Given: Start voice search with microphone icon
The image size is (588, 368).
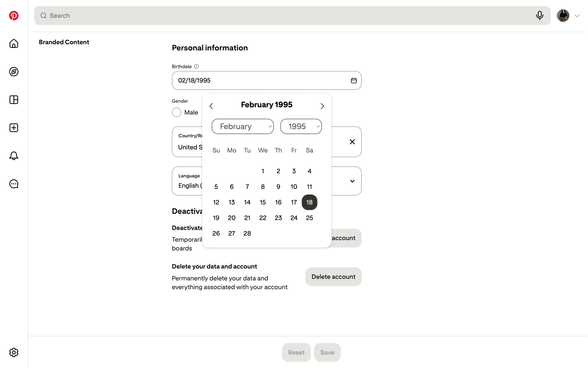Looking at the screenshot, I should [x=540, y=16].
